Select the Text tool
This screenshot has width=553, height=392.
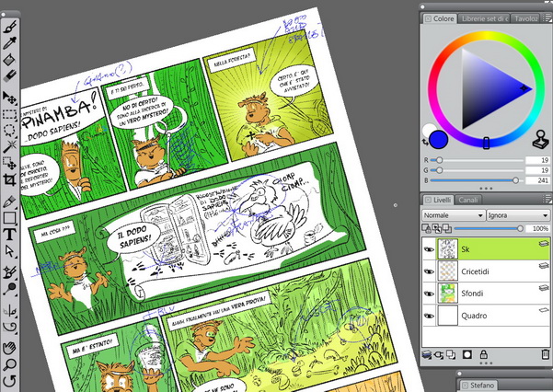coord(10,234)
